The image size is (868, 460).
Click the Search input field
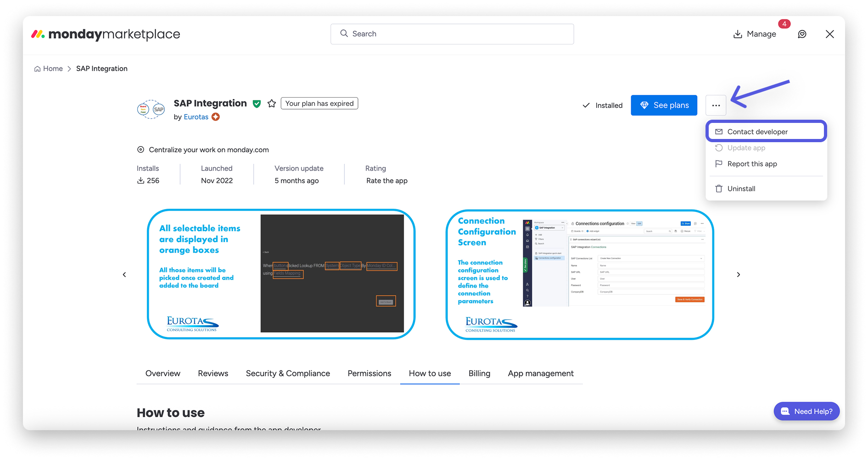point(452,34)
